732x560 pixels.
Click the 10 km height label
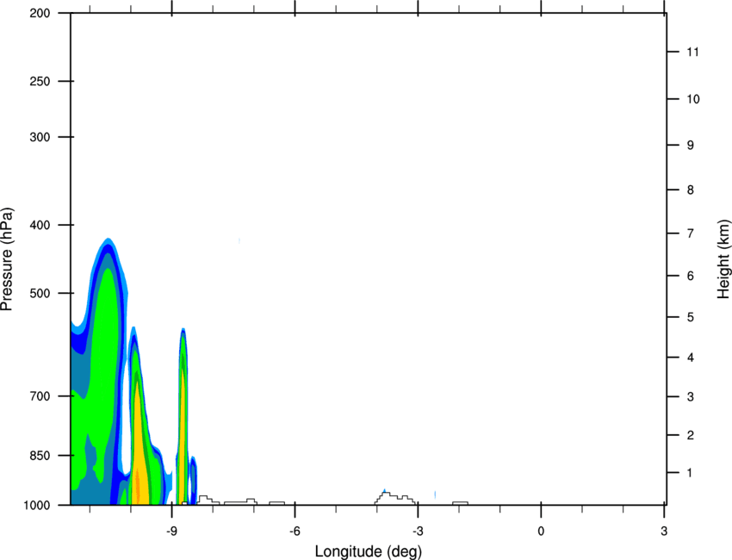[693, 99]
